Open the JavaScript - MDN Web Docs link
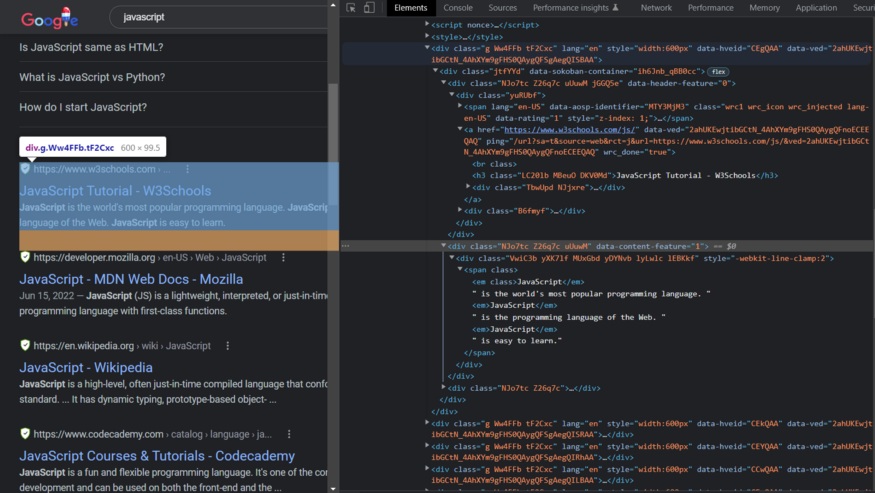The image size is (875, 493). coord(131,279)
